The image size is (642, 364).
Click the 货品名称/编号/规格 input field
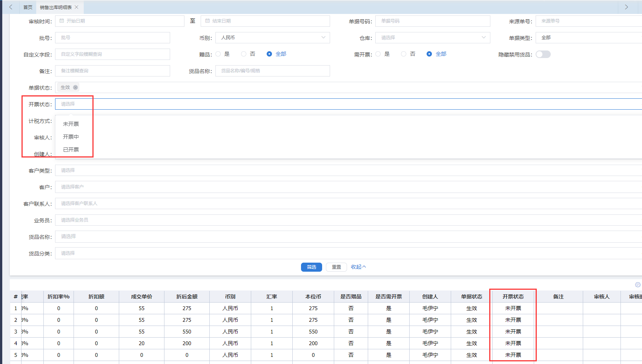click(x=273, y=71)
